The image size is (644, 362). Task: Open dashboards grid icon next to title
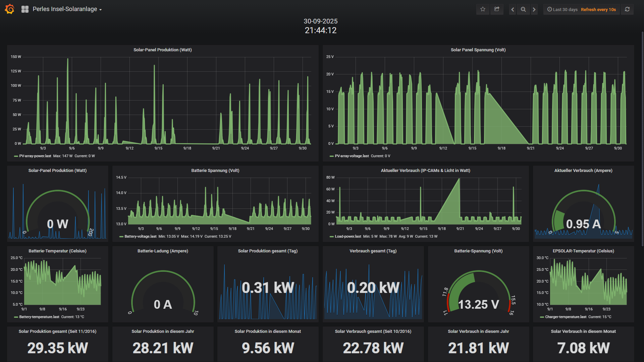(25, 9)
